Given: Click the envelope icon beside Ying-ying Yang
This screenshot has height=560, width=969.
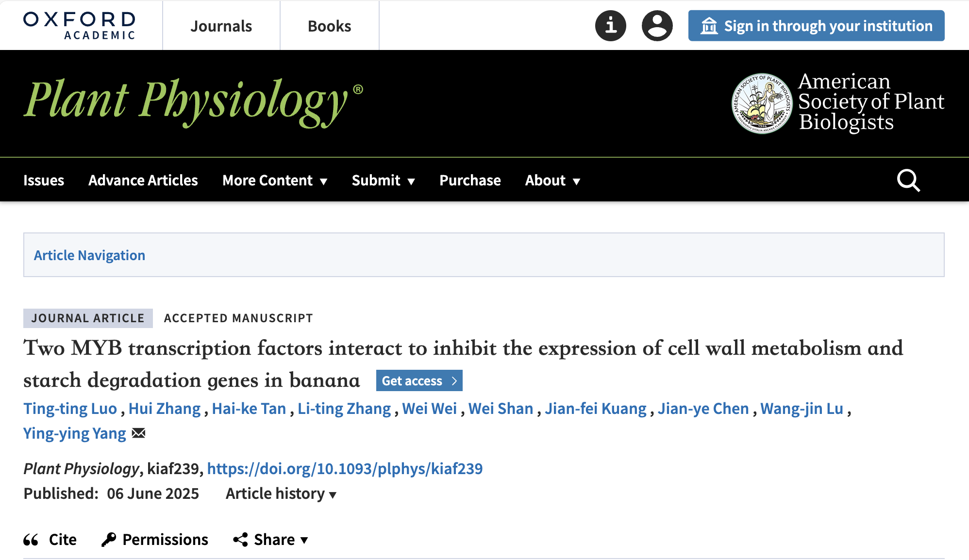Looking at the screenshot, I should click(x=139, y=433).
